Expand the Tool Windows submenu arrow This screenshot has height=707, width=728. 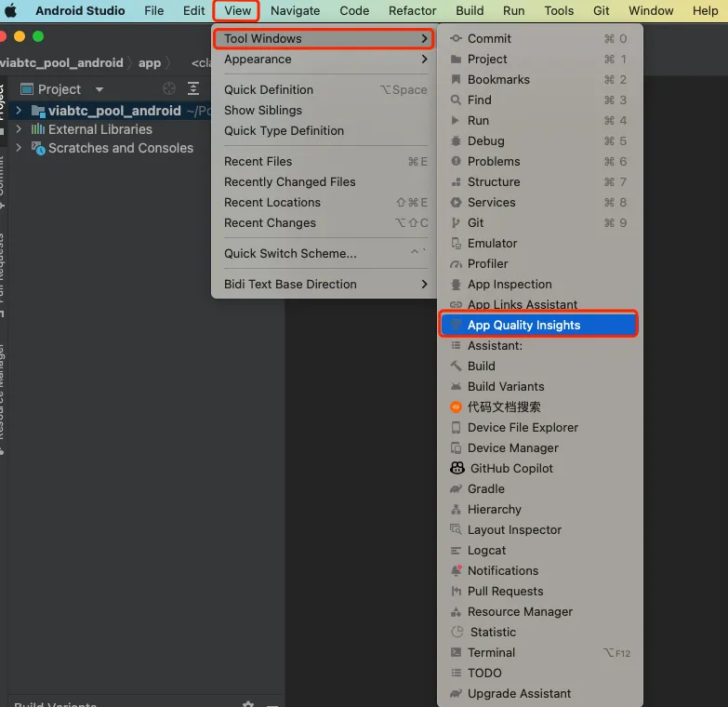click(424, 38)
